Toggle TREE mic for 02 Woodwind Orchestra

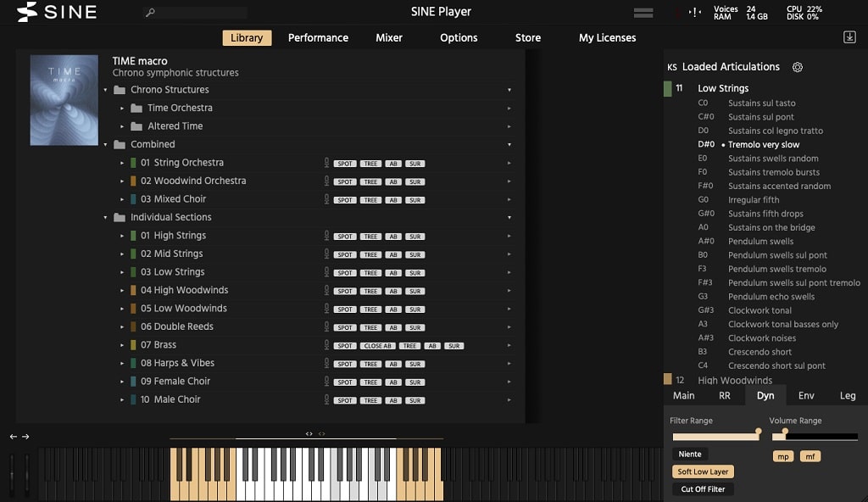point(371,181)
